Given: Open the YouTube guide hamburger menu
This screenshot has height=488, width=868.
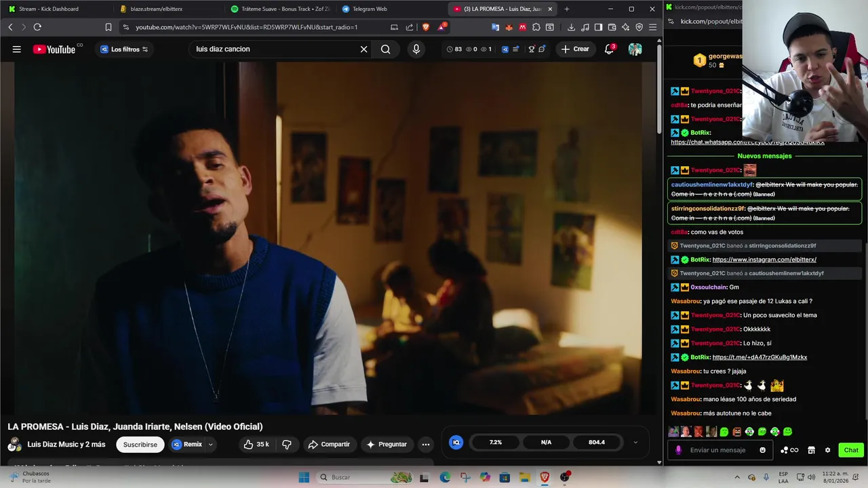Looking at the screenshot, I should point(17,49).
